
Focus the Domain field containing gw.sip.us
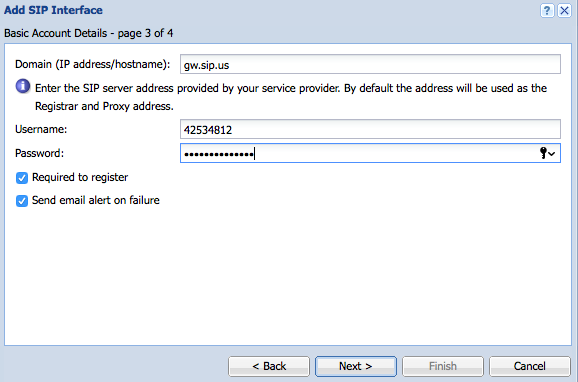tap(370, 64)
